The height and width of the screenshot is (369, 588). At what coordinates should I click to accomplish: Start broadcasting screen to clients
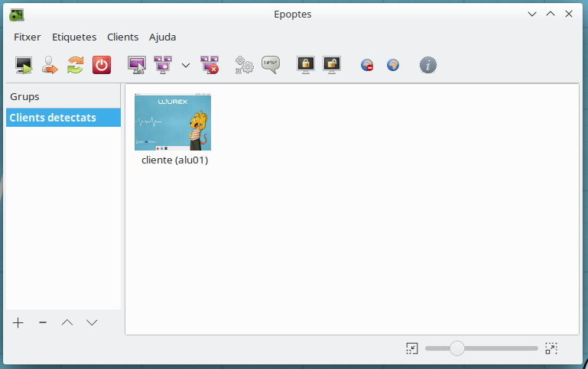click(x=163, y=65)
